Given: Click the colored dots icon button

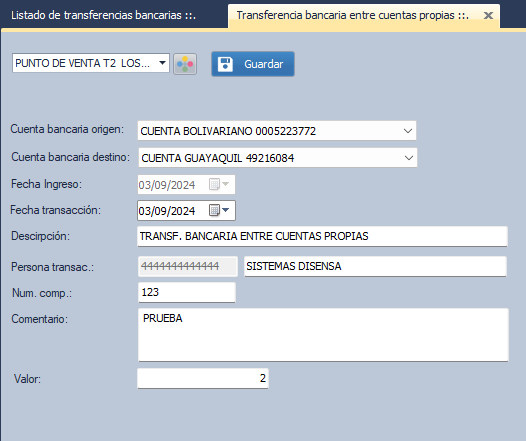Looking at the screenshot, I should pyautogui.click(x=185, y=64).
